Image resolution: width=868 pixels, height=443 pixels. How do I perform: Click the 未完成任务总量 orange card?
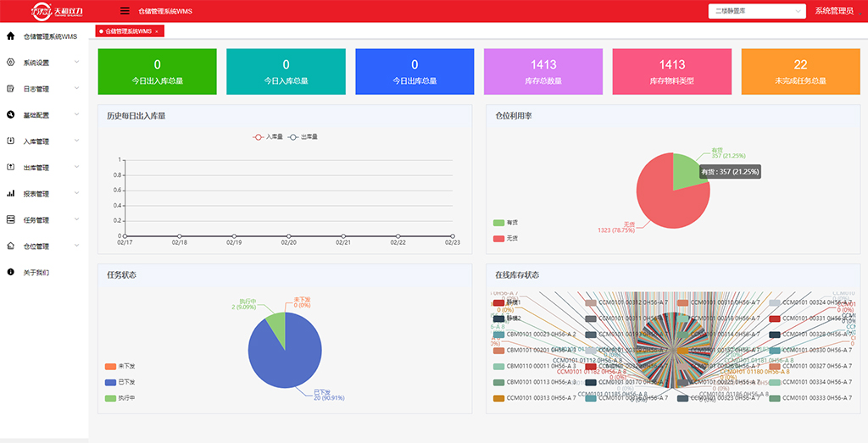pos(800,71)
